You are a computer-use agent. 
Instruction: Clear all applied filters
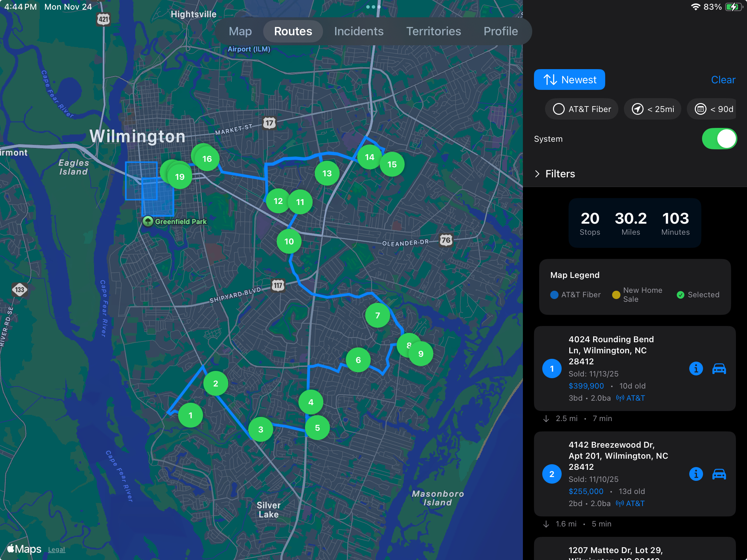723,80
